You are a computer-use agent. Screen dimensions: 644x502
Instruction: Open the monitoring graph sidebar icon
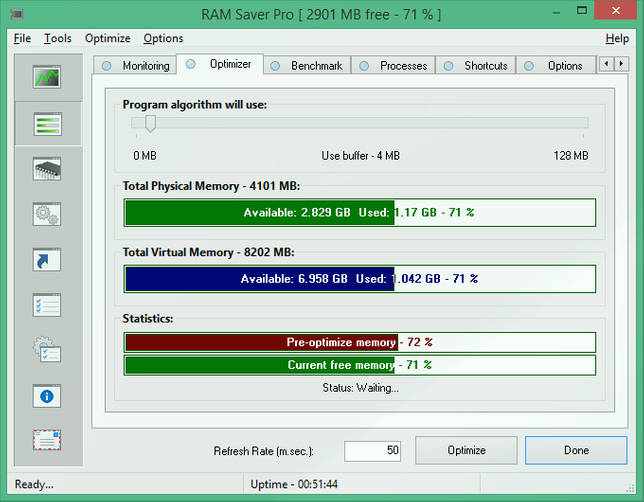click(47, 77)
